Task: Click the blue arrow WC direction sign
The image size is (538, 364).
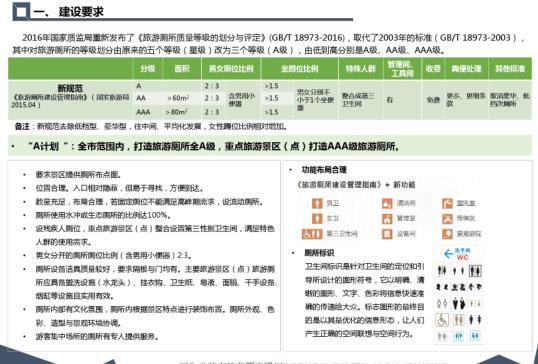Action: tap(458, 254)
